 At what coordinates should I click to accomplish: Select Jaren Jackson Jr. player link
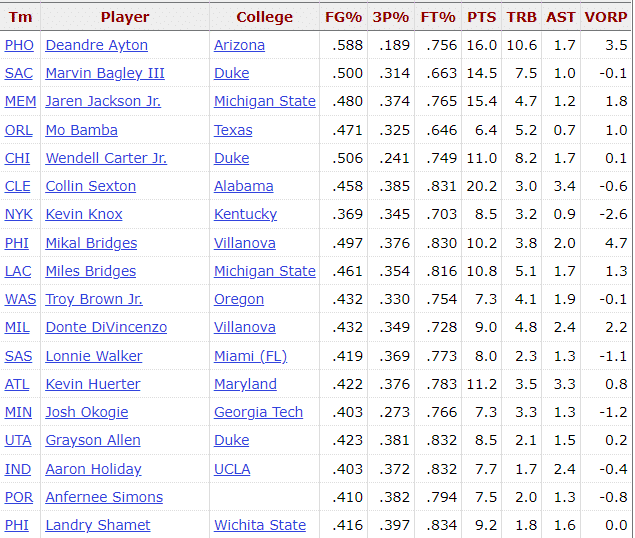point(103,101)
